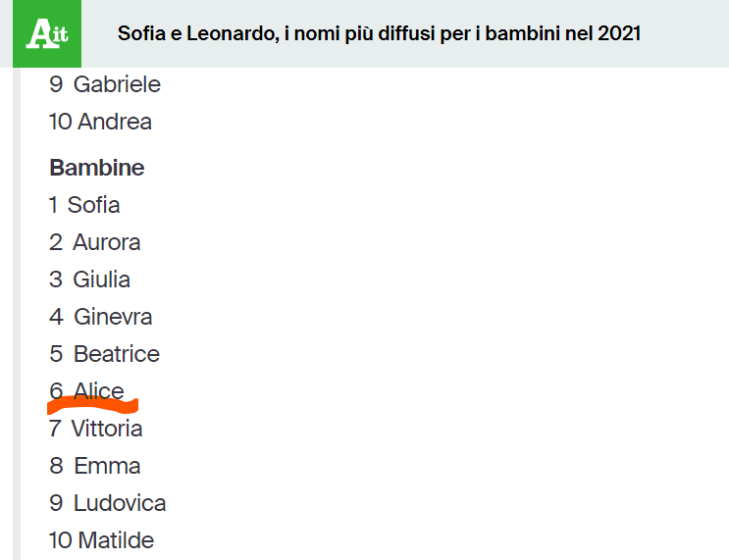Click the underlined name 'Alice'
This screenshot has width=729, height=560.
coord(99,390)
